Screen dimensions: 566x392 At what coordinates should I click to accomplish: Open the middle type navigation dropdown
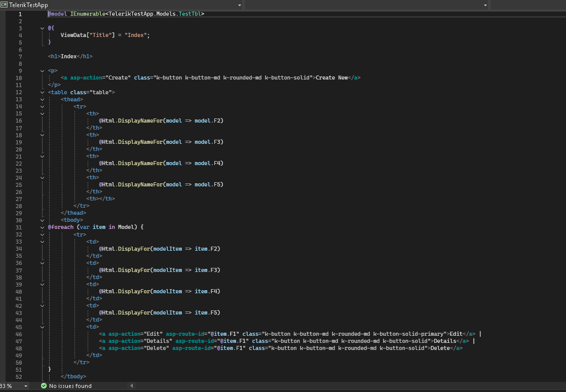tap(485, 5)
